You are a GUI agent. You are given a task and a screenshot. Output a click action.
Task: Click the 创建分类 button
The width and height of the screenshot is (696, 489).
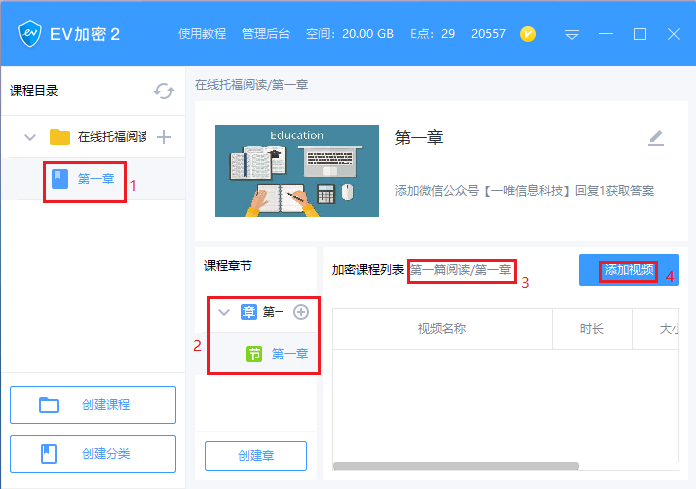(93, 454)
